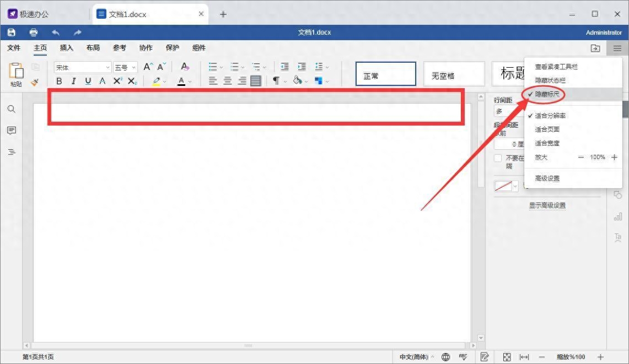This screenshot has width=629, height=364.
Task: Select the Format Painter brush icon
Action: point(35,82)
